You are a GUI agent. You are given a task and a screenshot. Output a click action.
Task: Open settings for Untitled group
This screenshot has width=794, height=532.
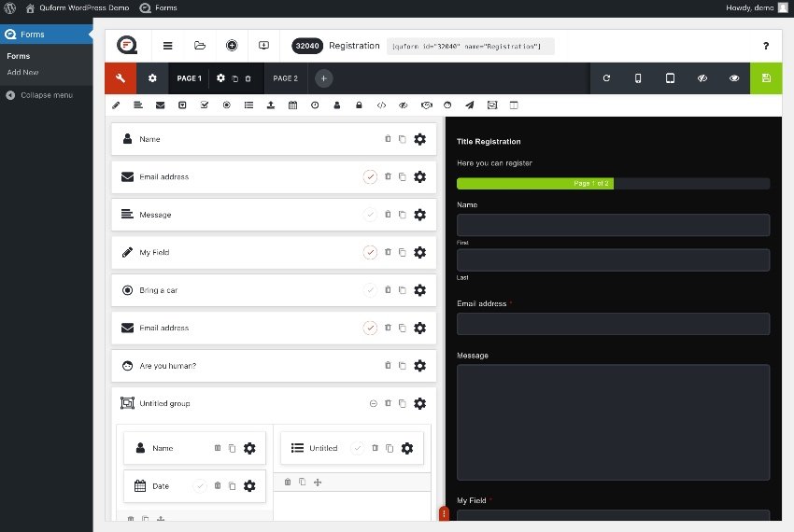[419, 403]
